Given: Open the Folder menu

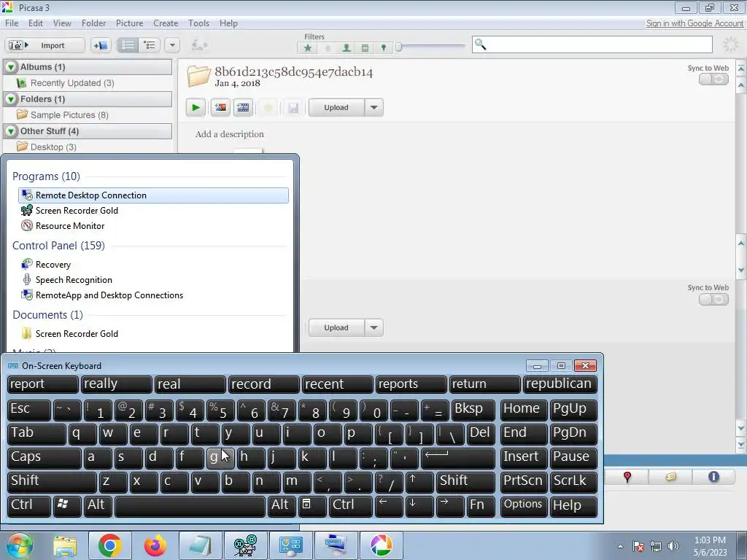Looking at the screenshot, I should pos(93,23).
